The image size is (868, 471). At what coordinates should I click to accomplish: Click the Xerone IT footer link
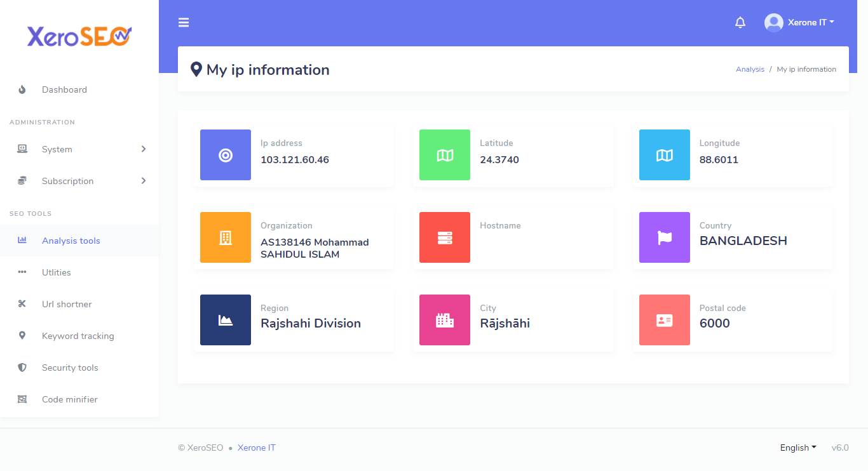(x=257, y=448)
